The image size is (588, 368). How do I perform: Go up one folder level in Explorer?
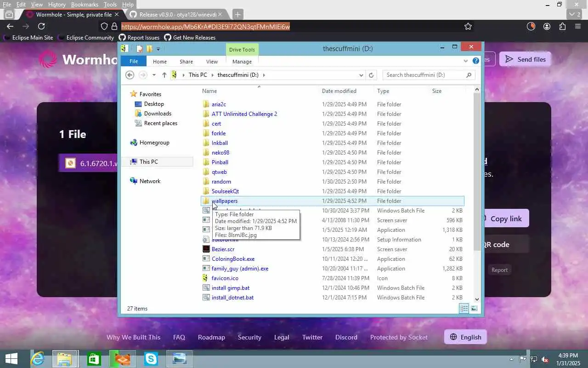pos(164,75)
